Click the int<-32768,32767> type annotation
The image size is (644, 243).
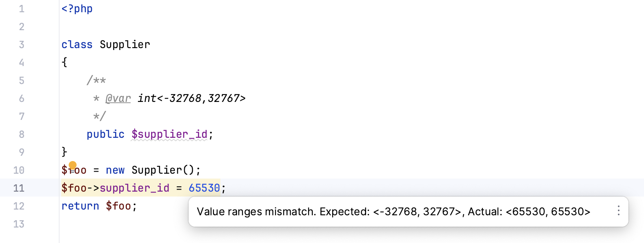[x=191, y=98]
